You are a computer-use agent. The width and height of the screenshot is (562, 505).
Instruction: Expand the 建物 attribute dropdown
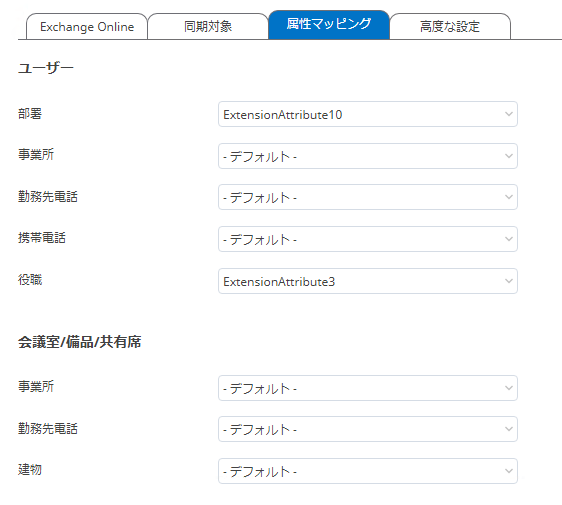pyautogui.click(x=368, y=471)
